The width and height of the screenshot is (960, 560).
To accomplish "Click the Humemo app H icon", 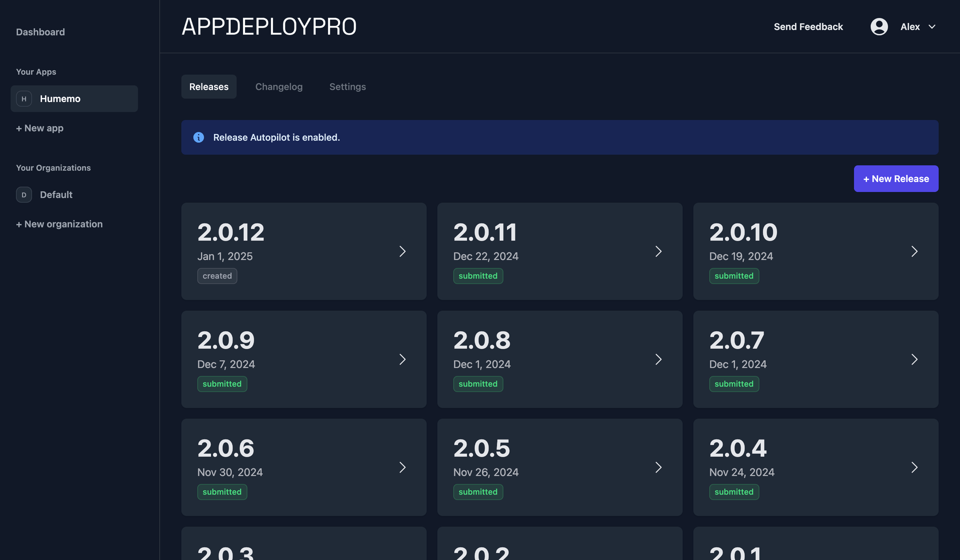I will click(24, 98).
